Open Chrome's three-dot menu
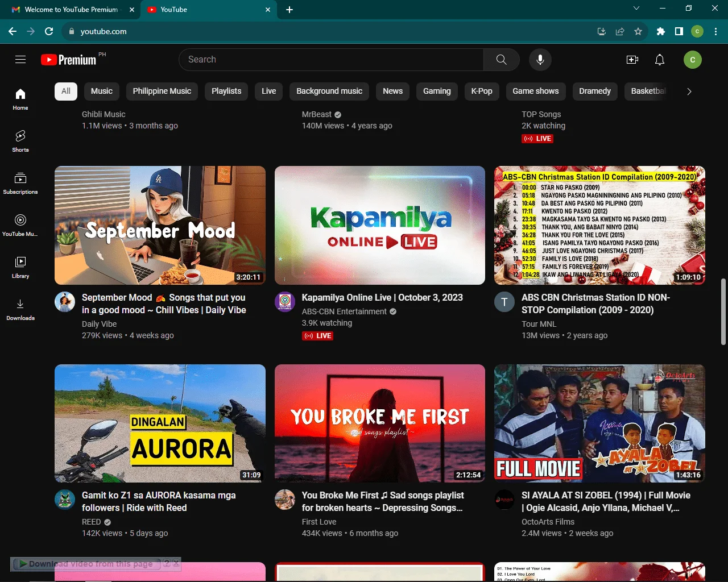 [716, 31]
